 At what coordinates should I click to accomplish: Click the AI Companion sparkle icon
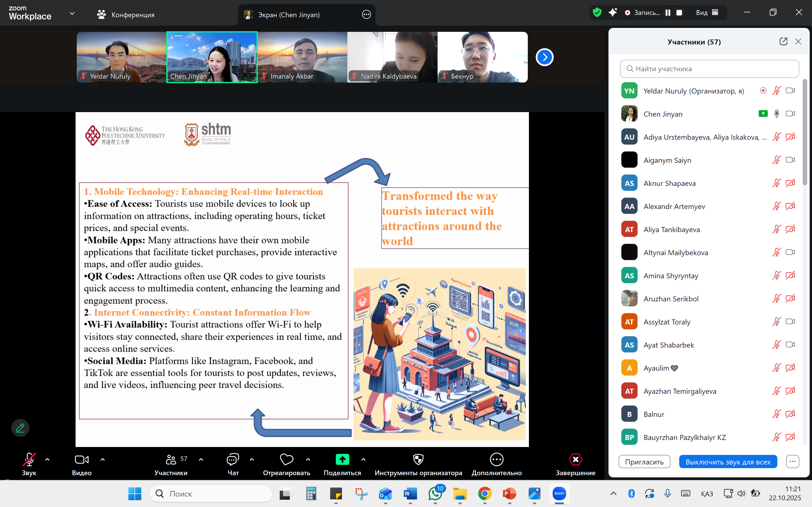coord(613,13)
